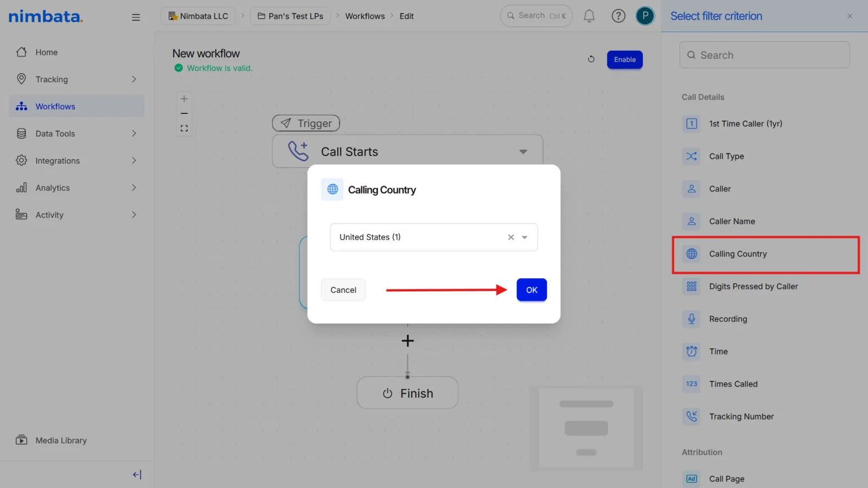Collapse the sidebar with arrow icon
Viewport: 868px width, 488px height.
pyautogui.click(x=137, y=474)
